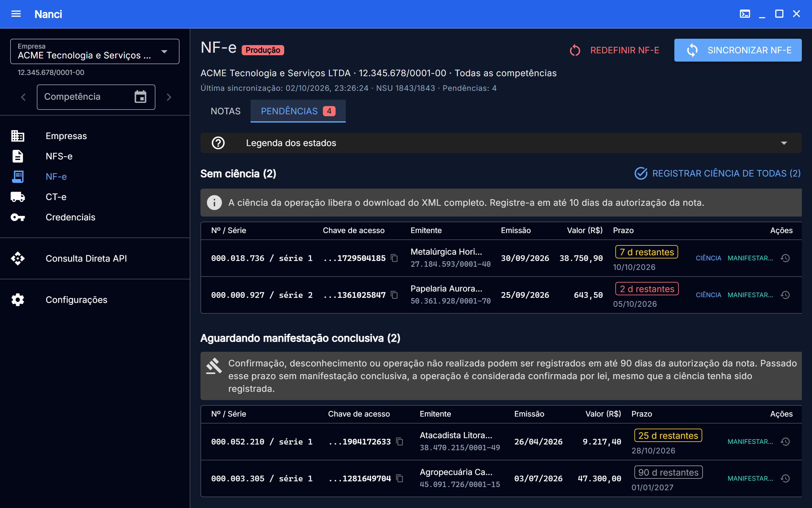Copy access key ending 1904172633
The width and height of the screenshot is (812, 508).
point(400,441)
